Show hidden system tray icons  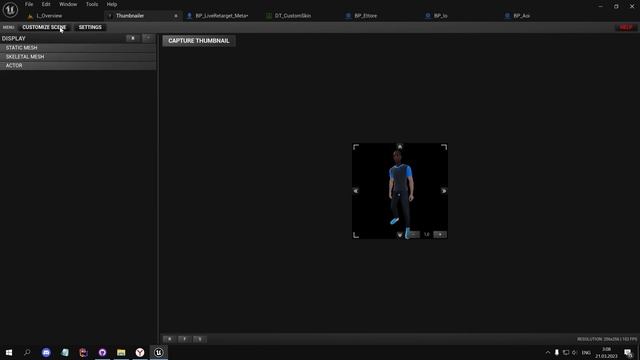pyautogui.click(x=548, y=353)
